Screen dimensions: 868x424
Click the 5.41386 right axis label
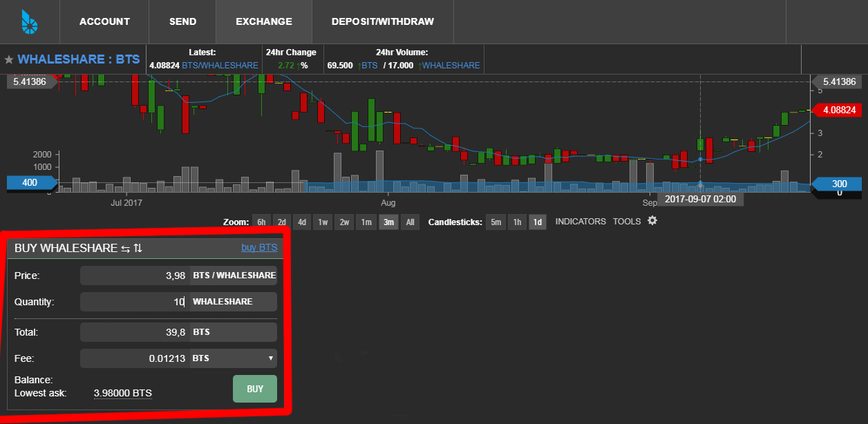pyautogui.click(x=839, y=81)
